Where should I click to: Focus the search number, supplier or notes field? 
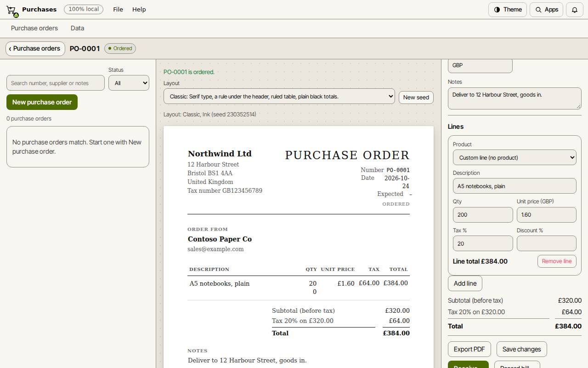coord(56,83)
